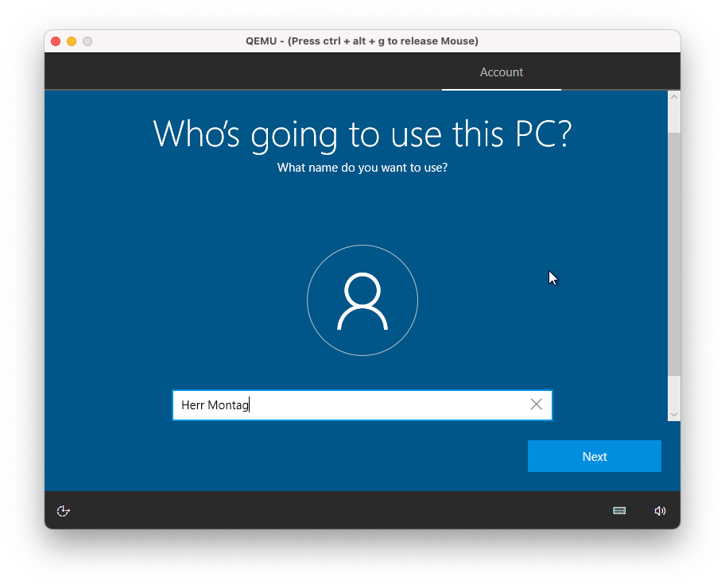Click the volume speaker icon

pos(660,511)
